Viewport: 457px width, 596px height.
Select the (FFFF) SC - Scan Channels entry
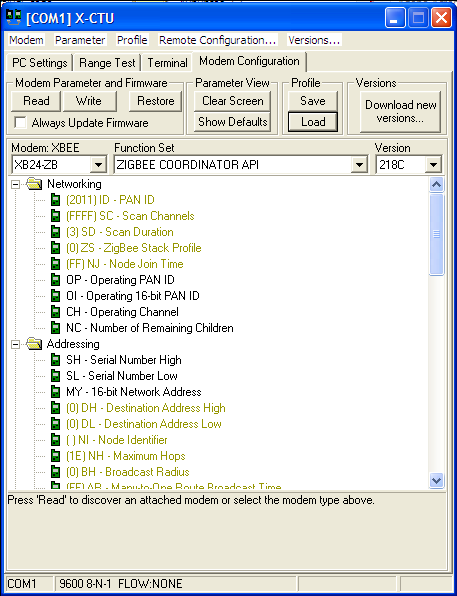click(130, 216)
